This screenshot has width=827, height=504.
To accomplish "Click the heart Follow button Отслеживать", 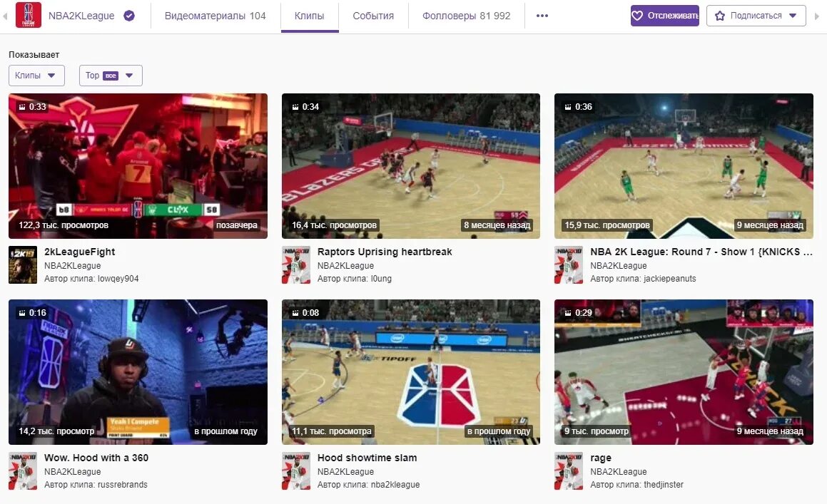I will click(664, 16).
